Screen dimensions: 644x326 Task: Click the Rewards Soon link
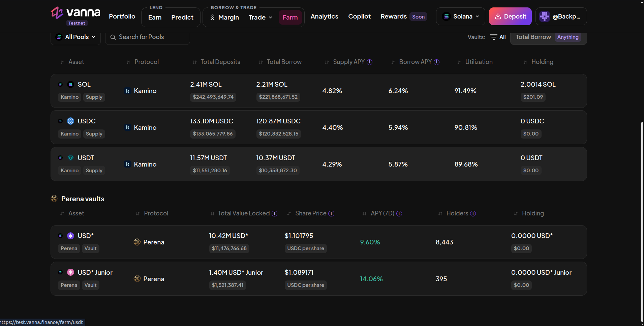point(404,17)
